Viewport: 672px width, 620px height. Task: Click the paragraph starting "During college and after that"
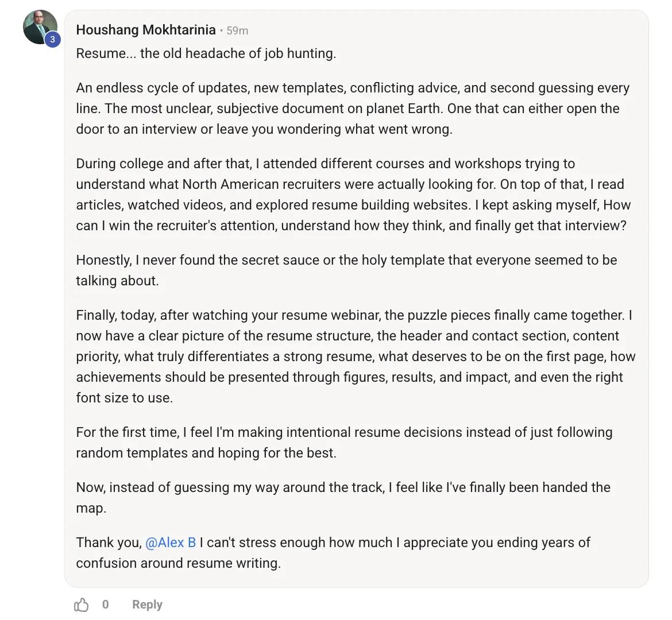354,195
